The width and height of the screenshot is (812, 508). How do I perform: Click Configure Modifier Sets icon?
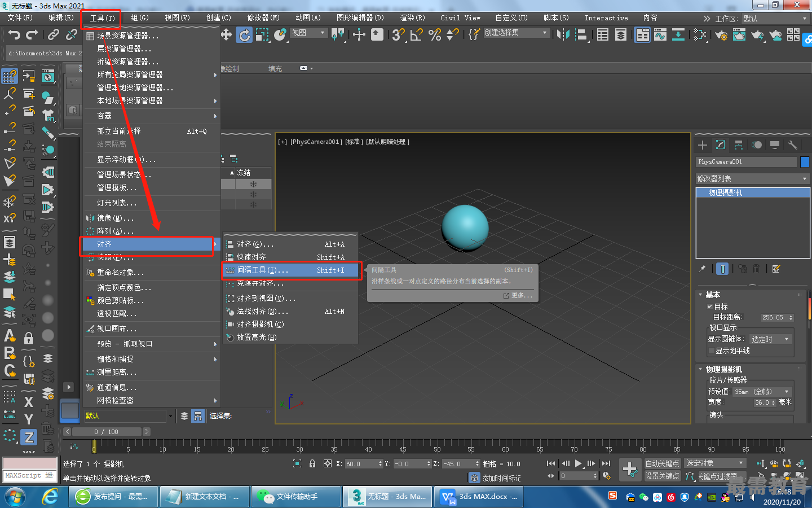(x=776, y=269)
